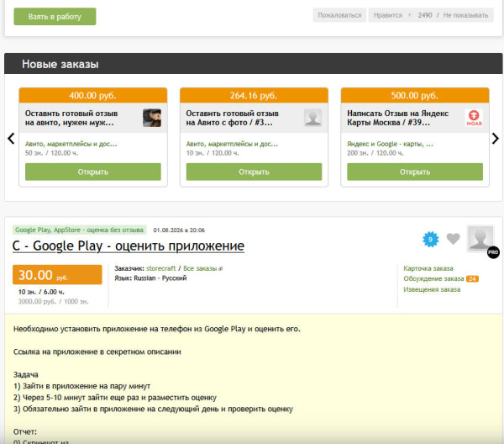Open Извещения заказа link
The width and height of the screenshot is (504, 444).
pos(432,289)
